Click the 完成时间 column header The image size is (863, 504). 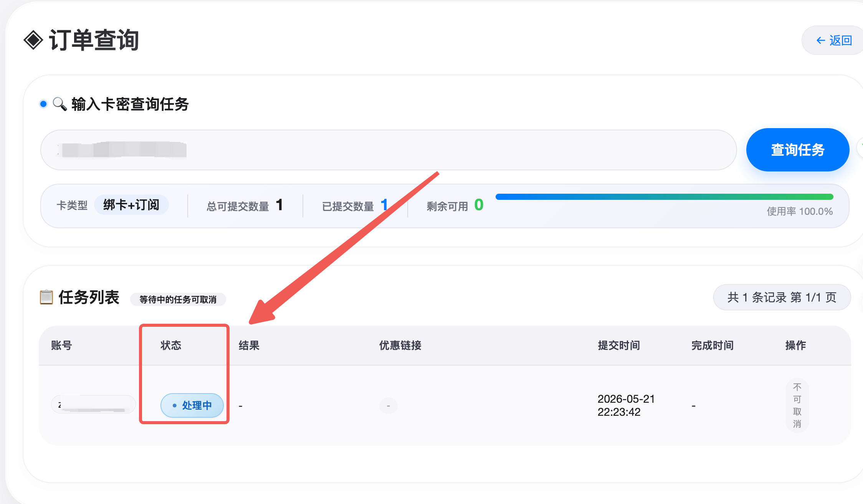coord(713,346)
